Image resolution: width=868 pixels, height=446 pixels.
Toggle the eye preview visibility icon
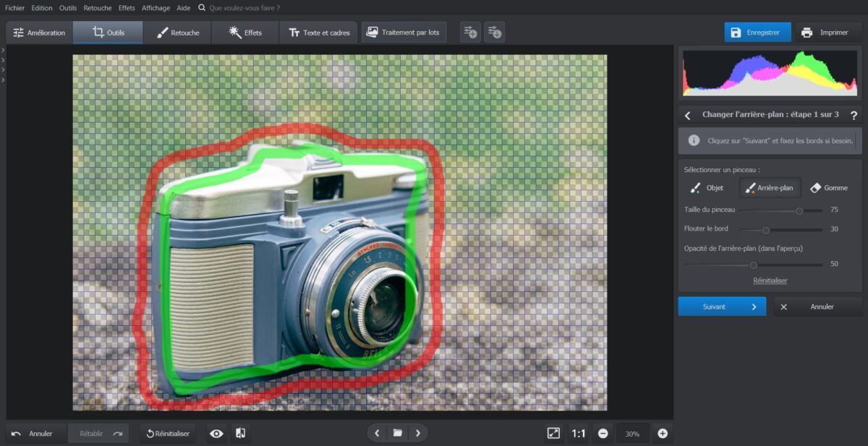(216, 433)
